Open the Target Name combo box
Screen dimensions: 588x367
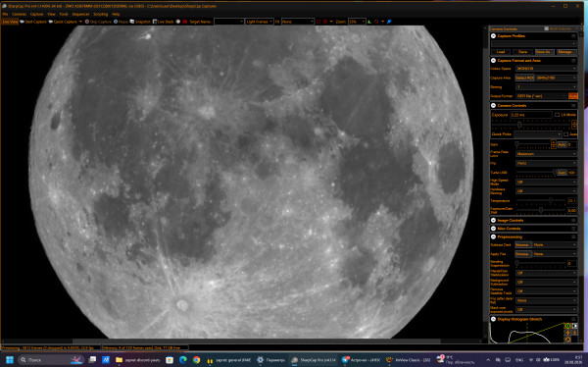click(x=228, y=22)
